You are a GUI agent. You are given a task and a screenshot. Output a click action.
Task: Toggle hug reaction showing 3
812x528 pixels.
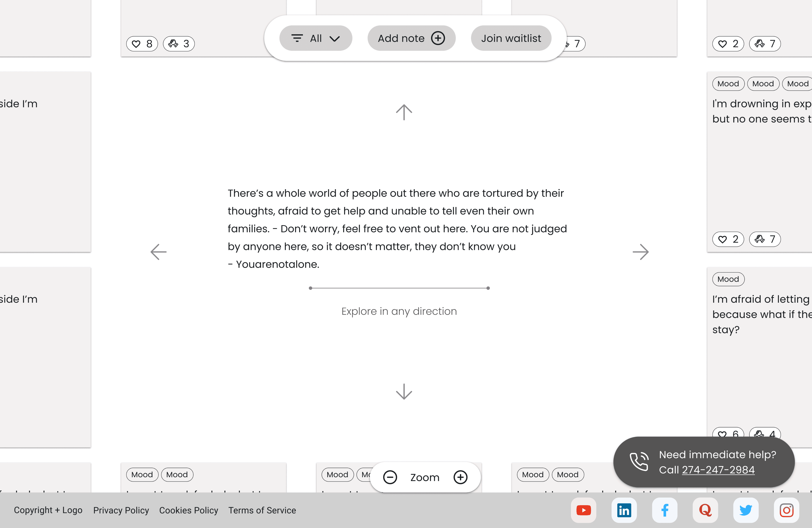[179, 44]
